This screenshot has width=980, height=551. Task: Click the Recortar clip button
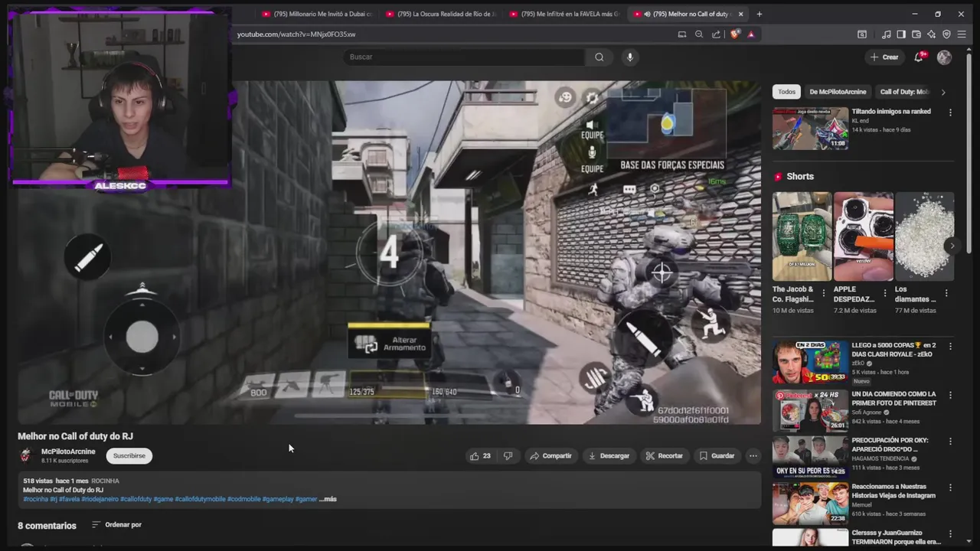tap(664, 456)
